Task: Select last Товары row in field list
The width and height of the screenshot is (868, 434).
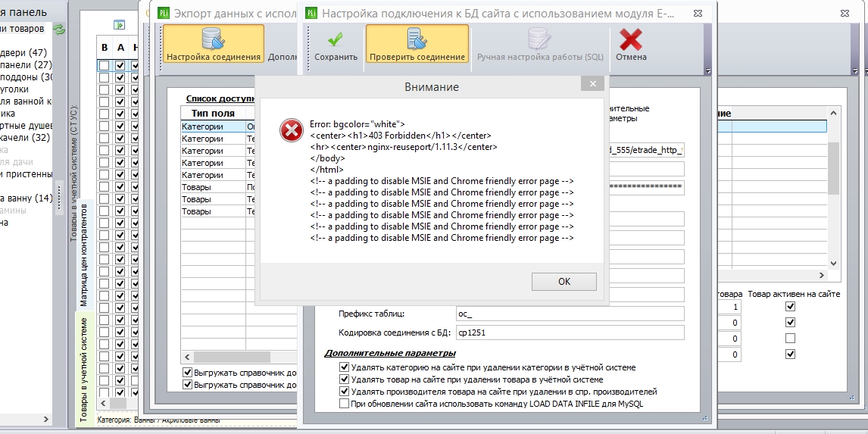Action: click(213, 211)
